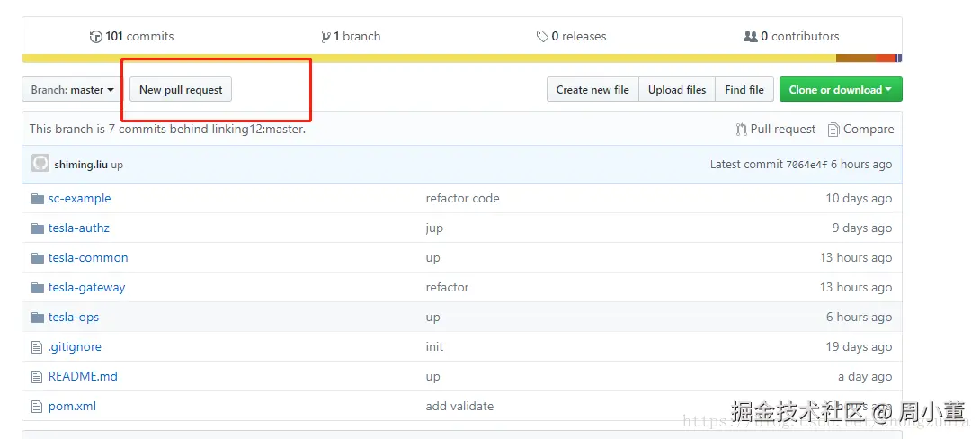Click tesla-ops "6 hours ago" timestamp
Viewport: 980px width, 439px height.
pos(860,317)
